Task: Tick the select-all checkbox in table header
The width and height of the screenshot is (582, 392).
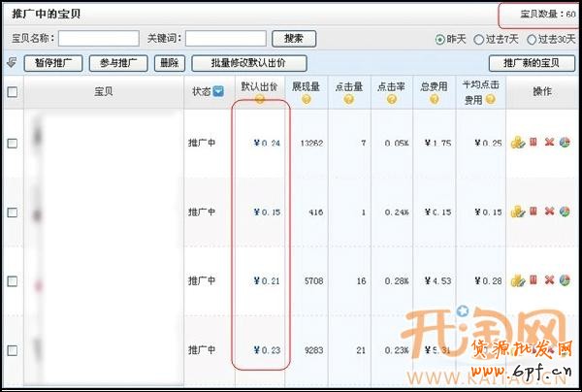Action: point(13,92)
